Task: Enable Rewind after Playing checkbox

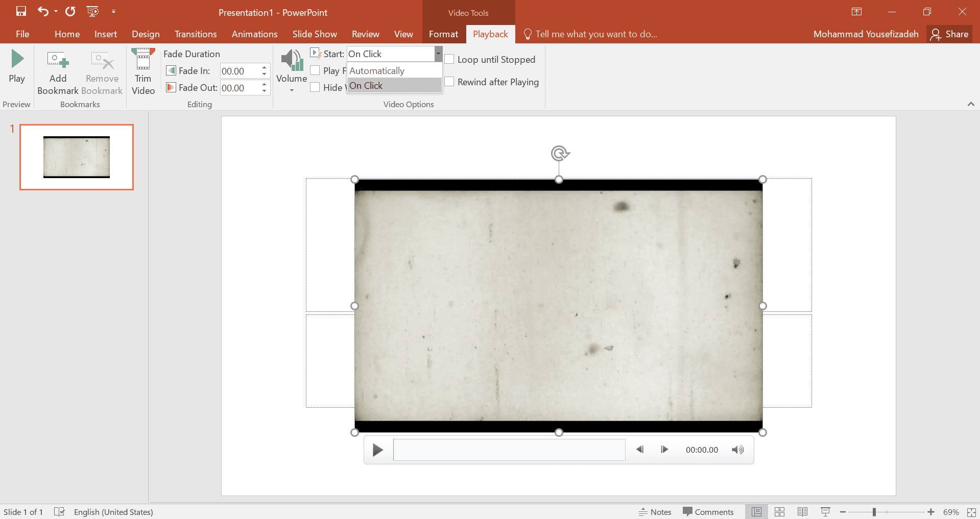Action: [449, 82]
